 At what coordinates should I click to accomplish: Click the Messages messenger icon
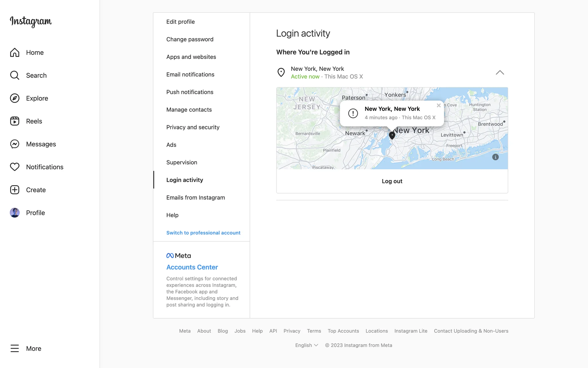(x=15, y=144)
